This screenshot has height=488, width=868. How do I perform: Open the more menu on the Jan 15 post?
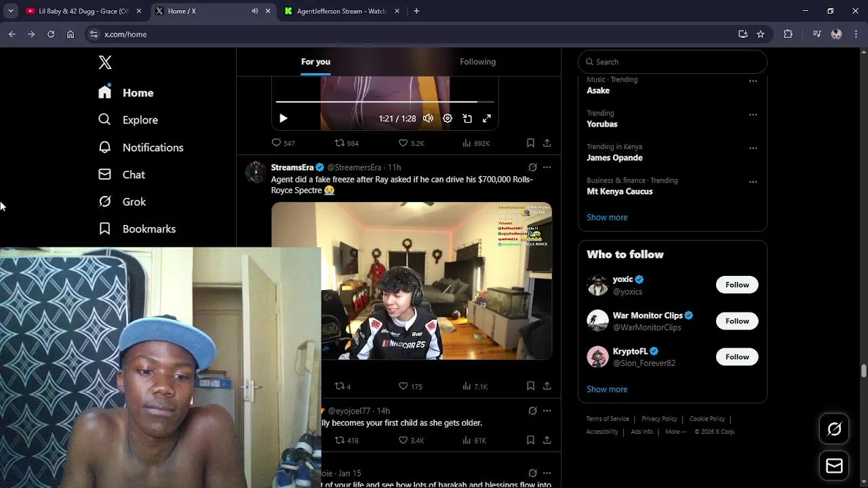point(547,473)
